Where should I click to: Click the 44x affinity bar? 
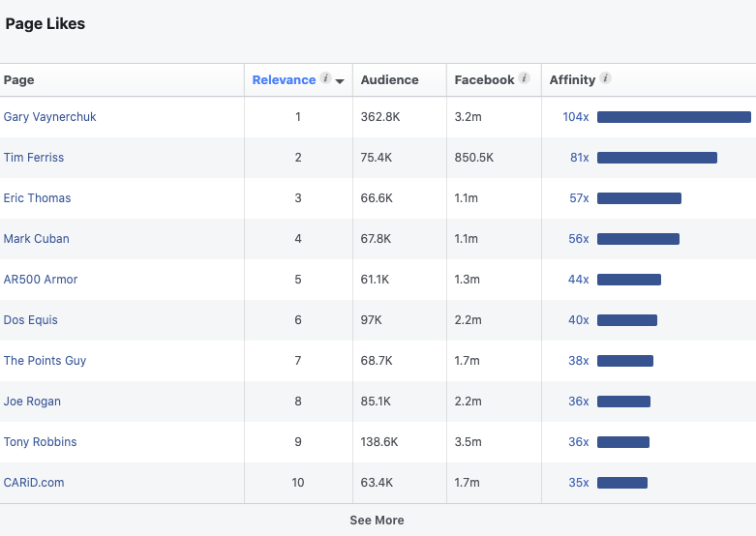point(629,280)
